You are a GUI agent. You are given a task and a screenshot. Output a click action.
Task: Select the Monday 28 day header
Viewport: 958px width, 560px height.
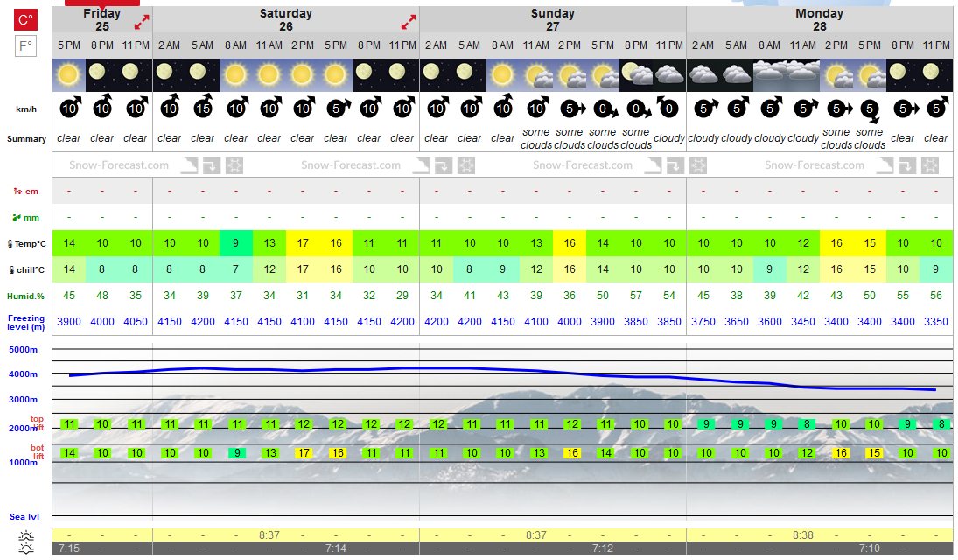click(819, 19)
